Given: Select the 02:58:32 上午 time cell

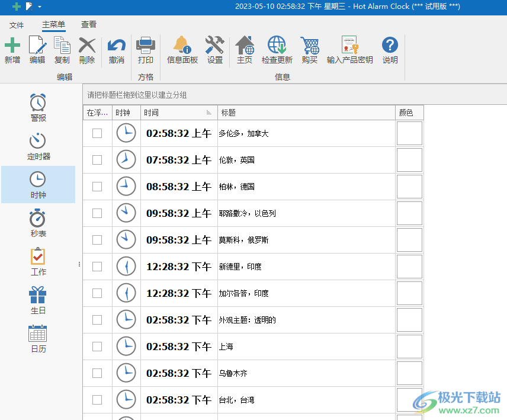Looking at the screenshot, I should [x=179, y=133].
